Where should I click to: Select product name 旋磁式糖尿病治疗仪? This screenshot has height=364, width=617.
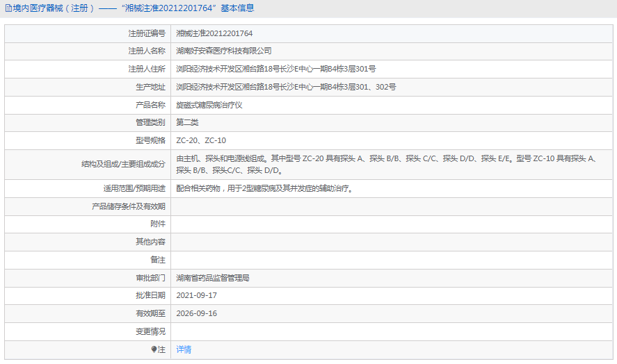(x=209, y=105)
